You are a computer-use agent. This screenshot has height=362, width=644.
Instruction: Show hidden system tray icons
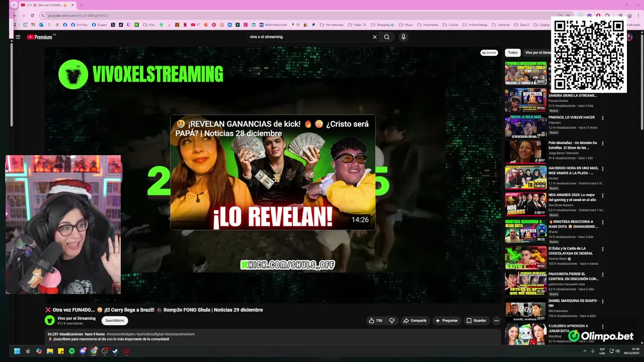coord(585,351)
